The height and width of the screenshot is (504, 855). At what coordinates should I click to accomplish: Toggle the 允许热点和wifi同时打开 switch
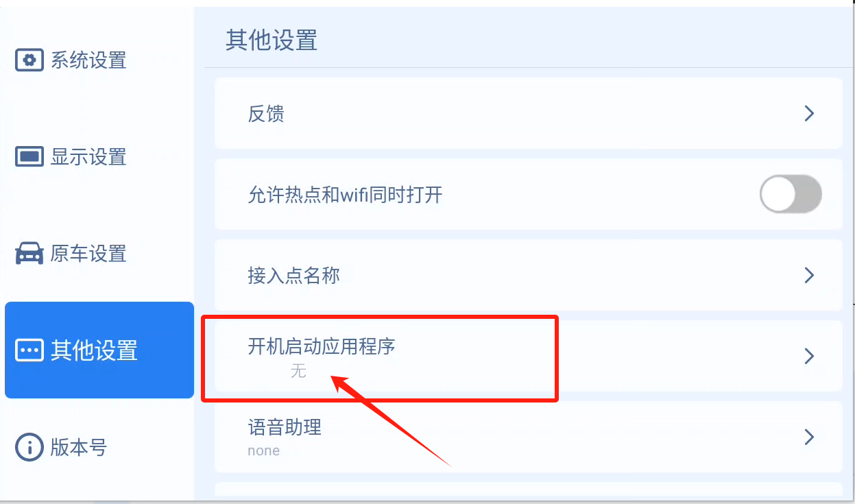(791, 194)
